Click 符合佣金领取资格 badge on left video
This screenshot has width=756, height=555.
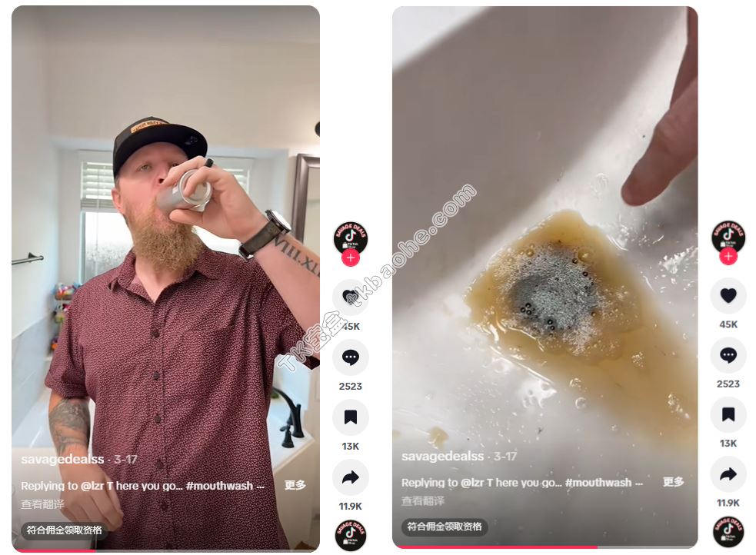[x=64, y=530]
